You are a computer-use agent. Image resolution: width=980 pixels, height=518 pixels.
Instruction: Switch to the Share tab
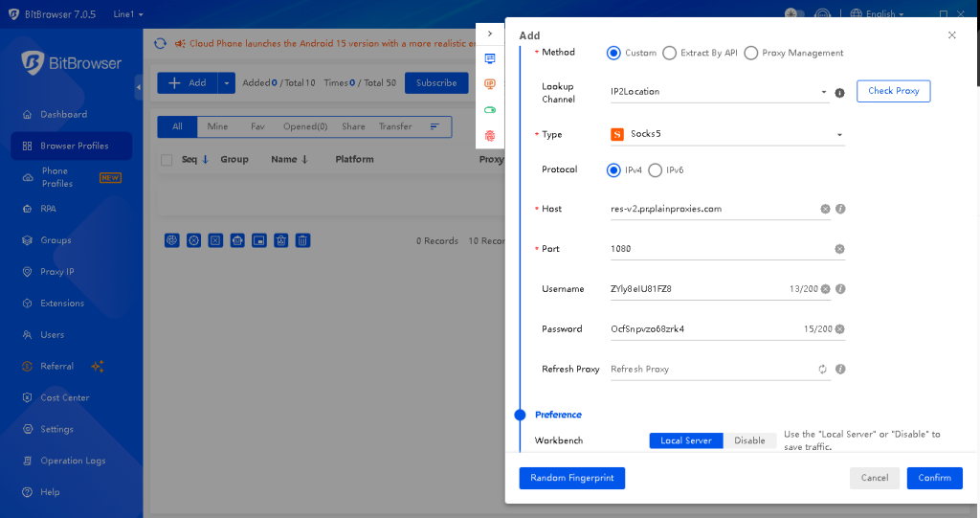pyautogui.click(x=353, y=126)
